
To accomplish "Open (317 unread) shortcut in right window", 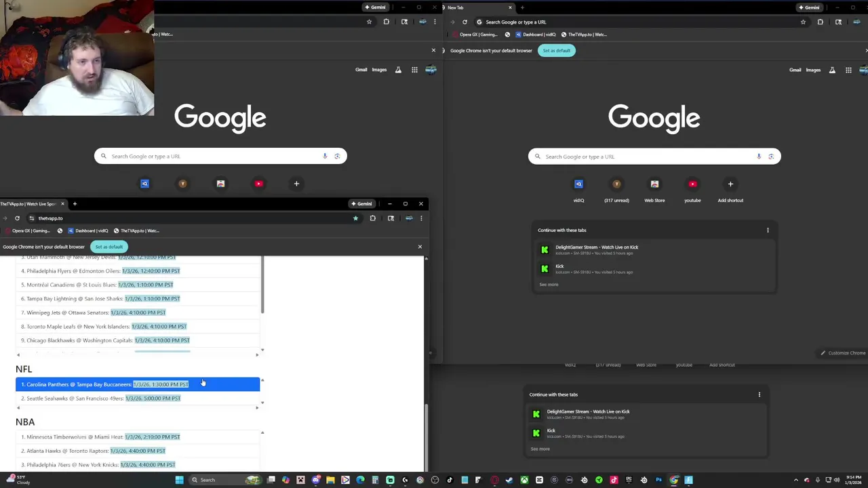I will (x=616, y=189).
